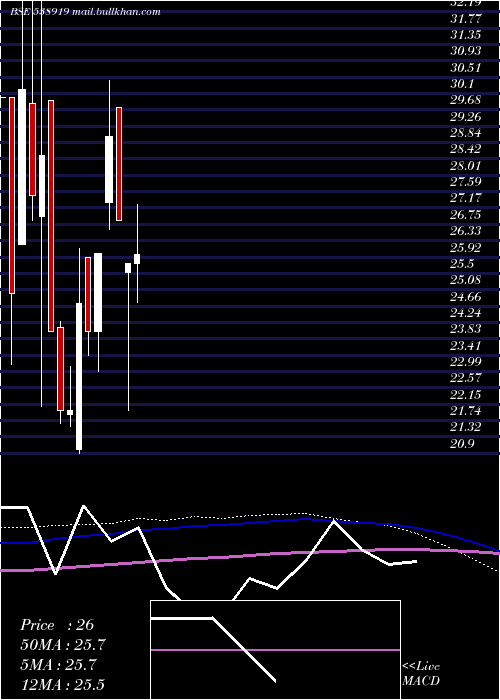Click the 23.41 price axis label

click(467, 345)
